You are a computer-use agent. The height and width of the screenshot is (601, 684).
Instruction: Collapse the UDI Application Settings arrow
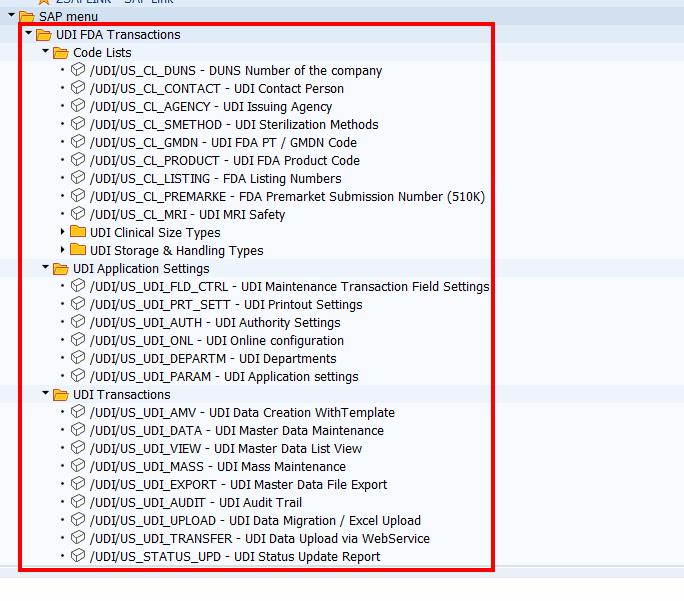click(45, 267)
